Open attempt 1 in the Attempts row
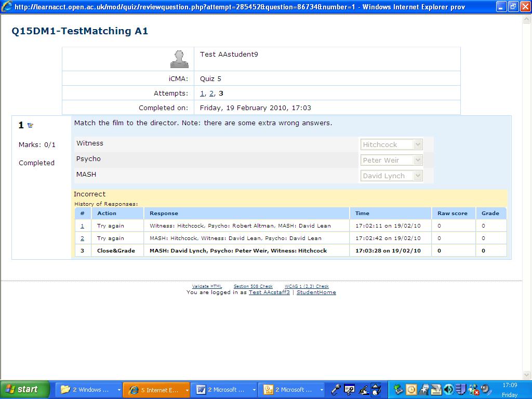This screenshot has width=532, height=399. [x=202, y=94]
